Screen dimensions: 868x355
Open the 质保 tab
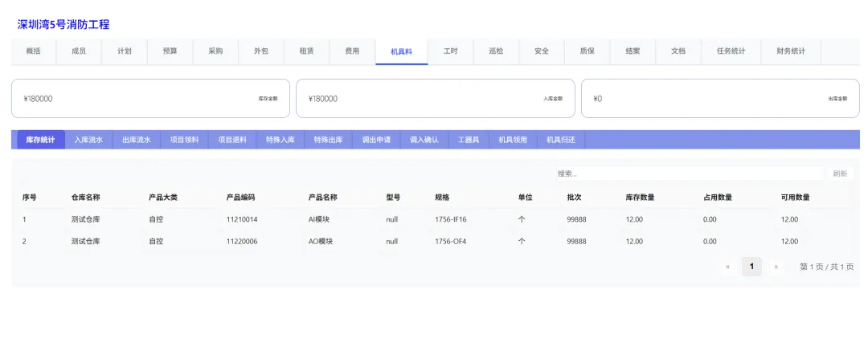pos(588,51)
